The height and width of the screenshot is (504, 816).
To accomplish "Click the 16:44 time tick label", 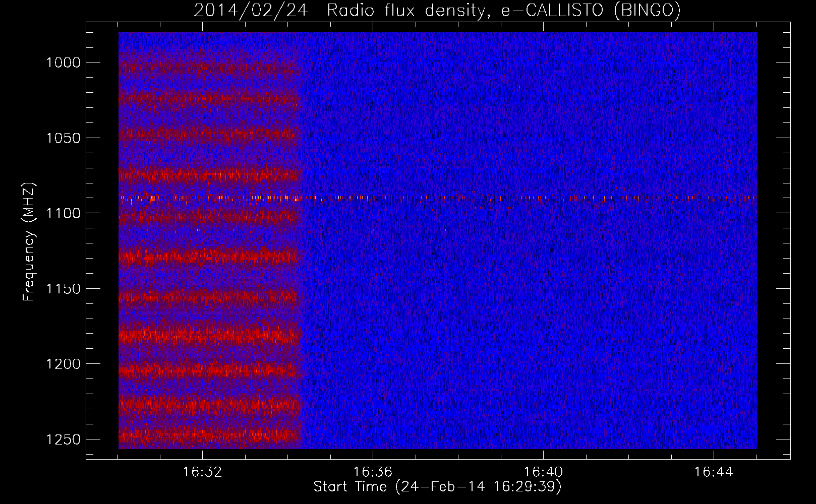I will pos(714,472).
